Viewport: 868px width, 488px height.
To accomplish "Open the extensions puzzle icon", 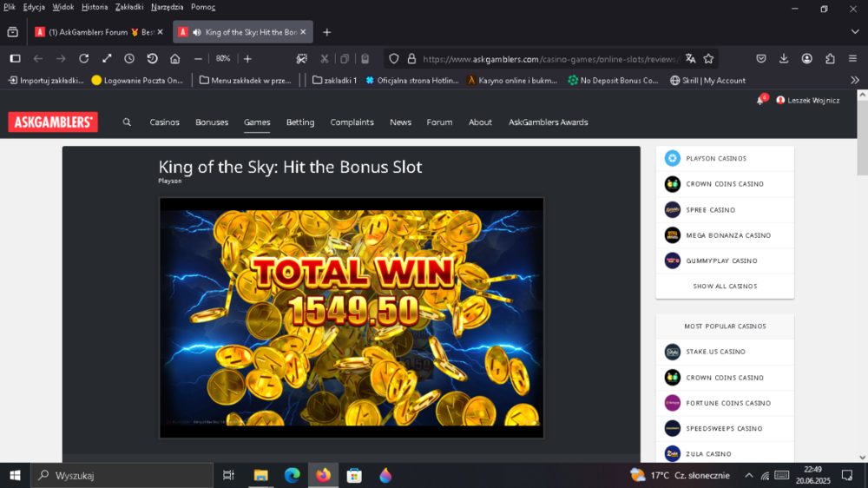I will (830, 58).
